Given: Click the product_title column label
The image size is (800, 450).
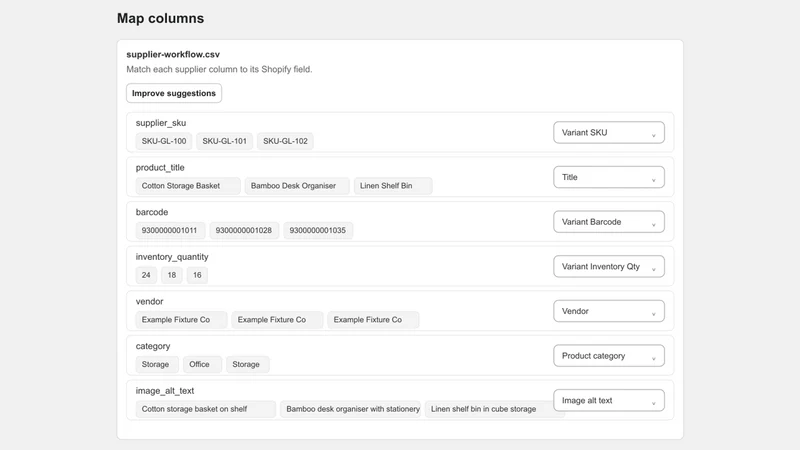Looking at the screenshot, I should (x=160, y=168).
